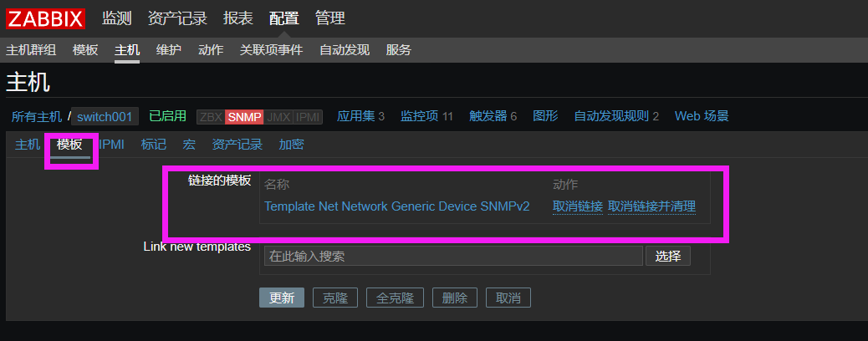Viewport: 868px width, 341px height.
Task: Open Web 场景 link
Action: coord(702,116)
